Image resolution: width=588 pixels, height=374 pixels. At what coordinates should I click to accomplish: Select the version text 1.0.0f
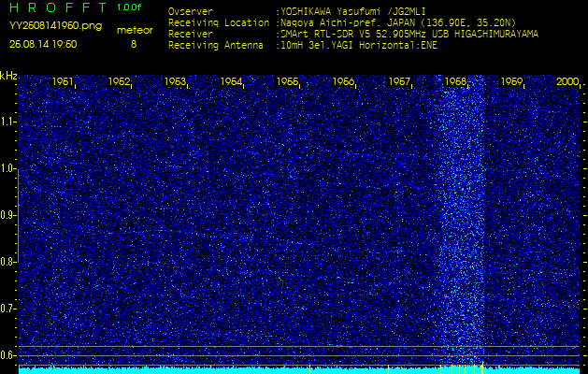[129, 7]
